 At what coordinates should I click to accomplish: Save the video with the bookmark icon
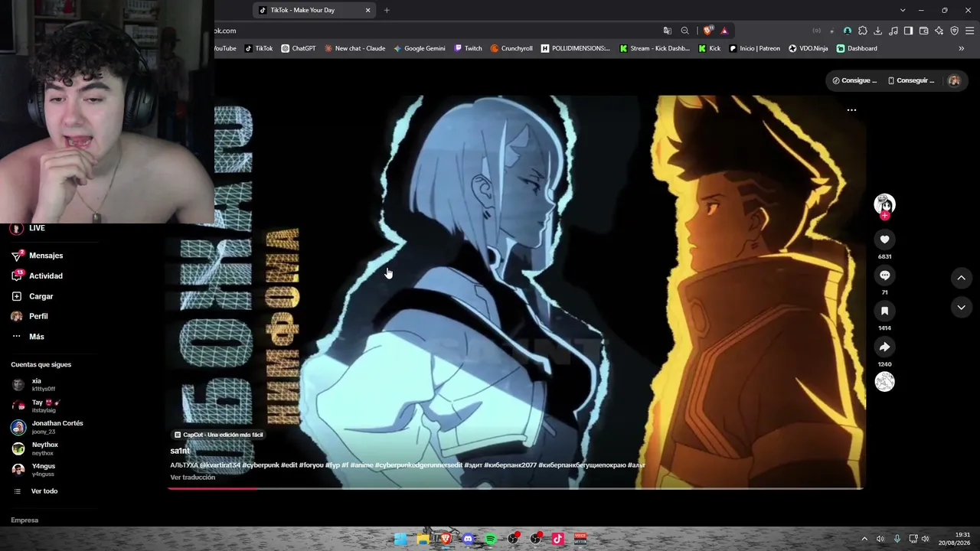point(884,311)
